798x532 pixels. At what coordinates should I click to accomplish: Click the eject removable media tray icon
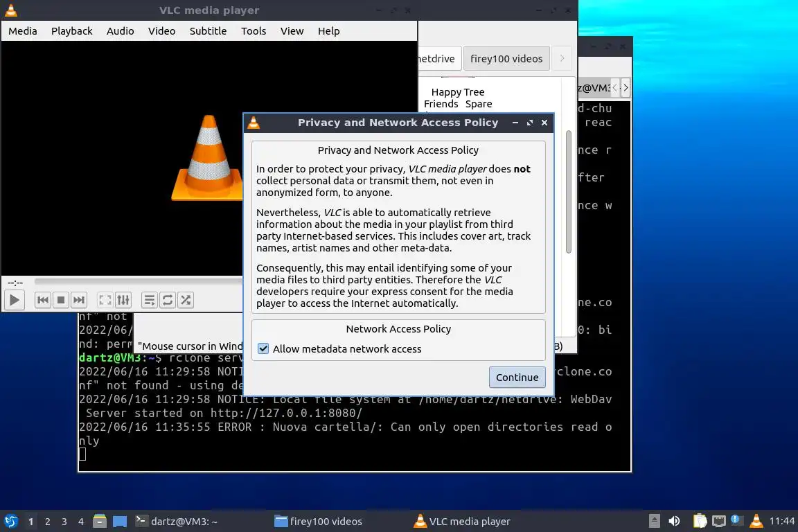point(655,521)
